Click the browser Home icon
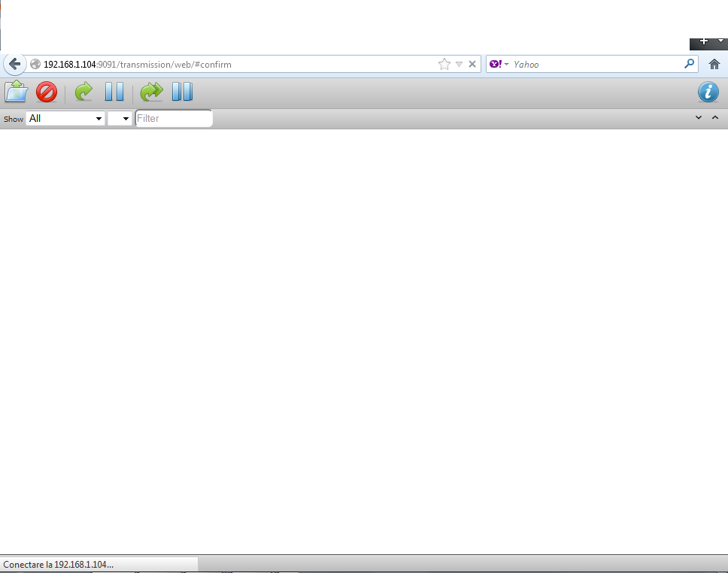 pyautogui.click(x=714, y=65)
